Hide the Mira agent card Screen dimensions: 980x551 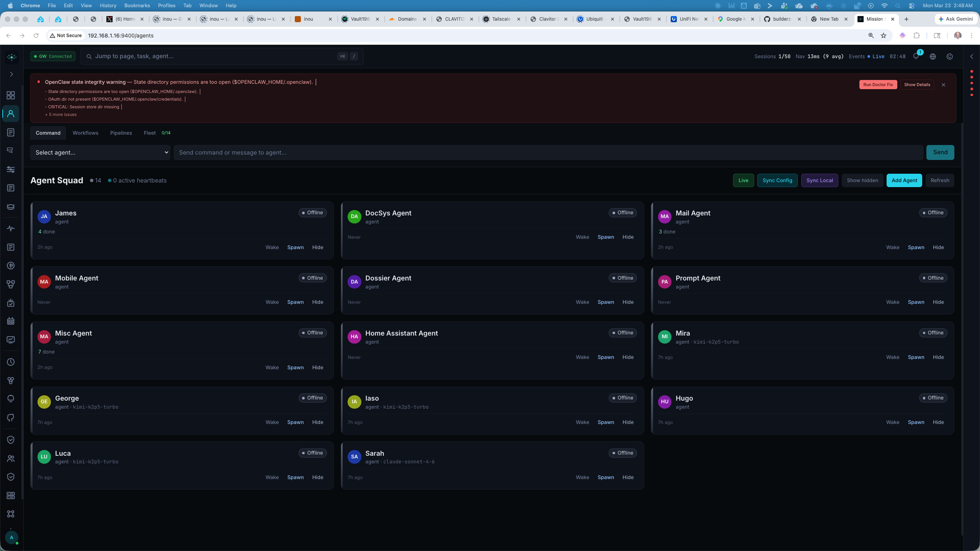click(938, 357)
